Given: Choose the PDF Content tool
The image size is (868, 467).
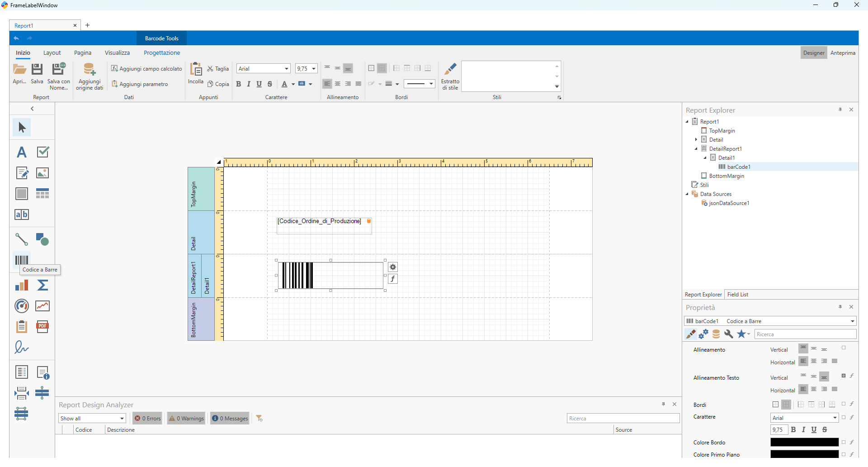Looking at the screenshot, I should (x=43, y=327).
